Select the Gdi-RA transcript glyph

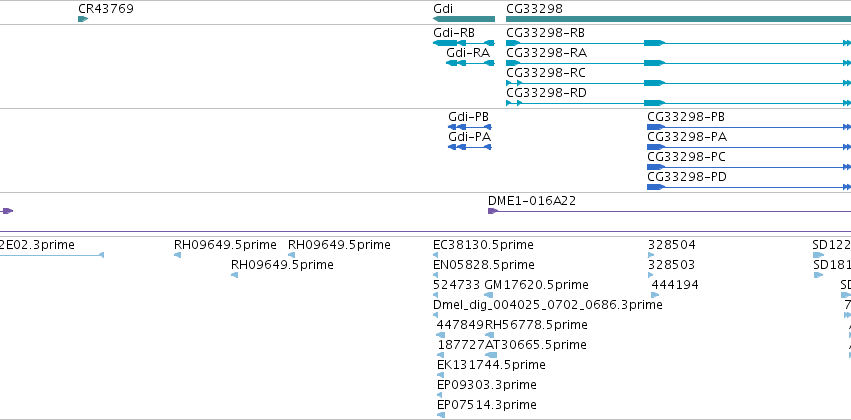coord(470,63)
